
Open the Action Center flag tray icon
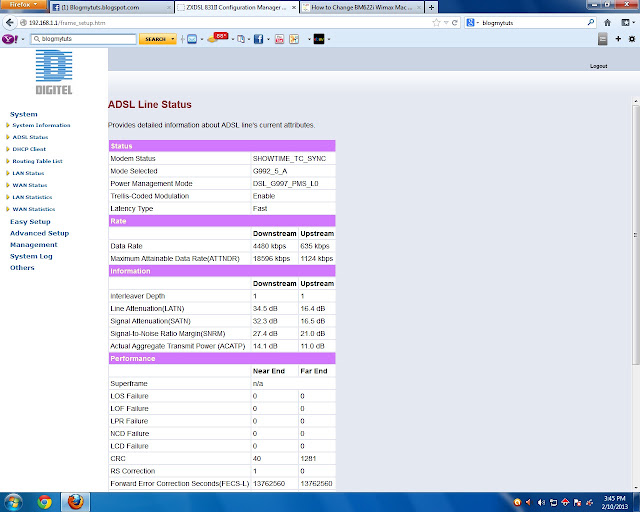click(x=577, y=502)
